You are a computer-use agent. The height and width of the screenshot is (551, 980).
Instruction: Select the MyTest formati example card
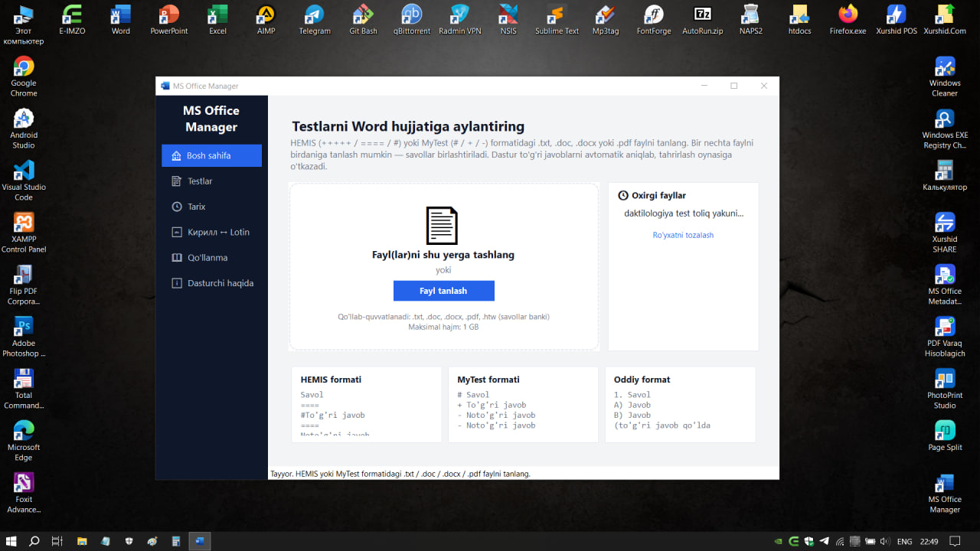click(523, 404)
